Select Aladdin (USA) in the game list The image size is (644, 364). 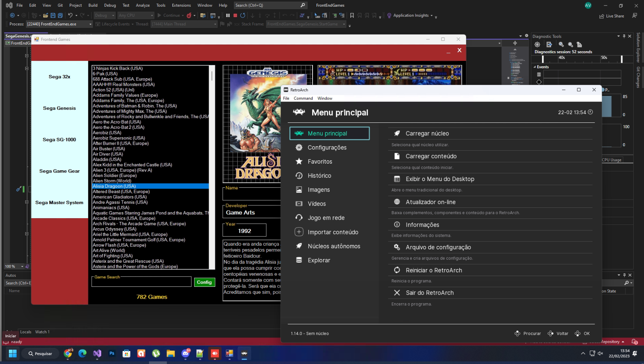coord(151,160)
